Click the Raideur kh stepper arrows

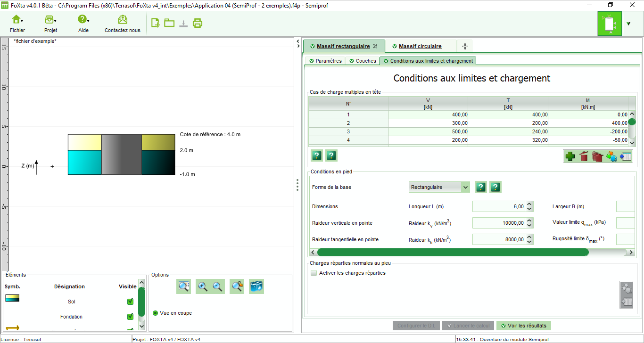(529, 239)
